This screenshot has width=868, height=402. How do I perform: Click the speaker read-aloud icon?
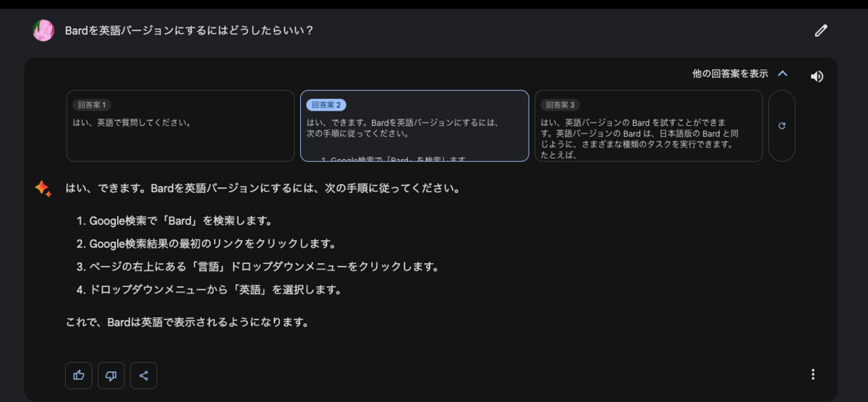(817, 76)
